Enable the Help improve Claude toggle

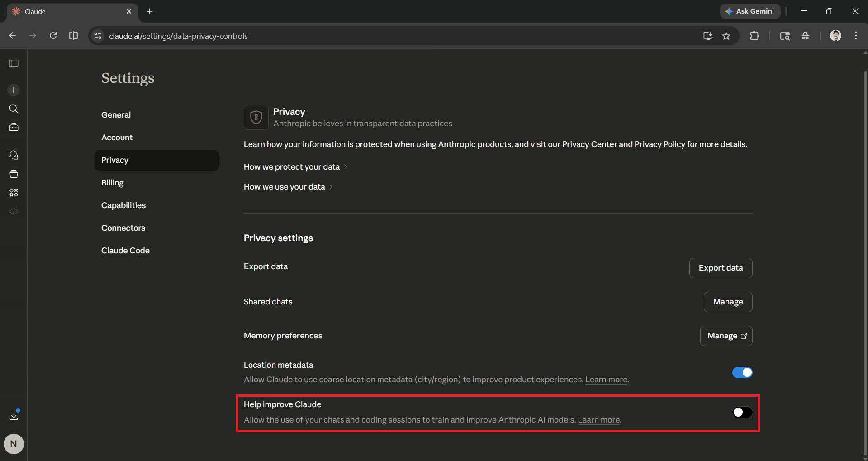coord(742,412)
